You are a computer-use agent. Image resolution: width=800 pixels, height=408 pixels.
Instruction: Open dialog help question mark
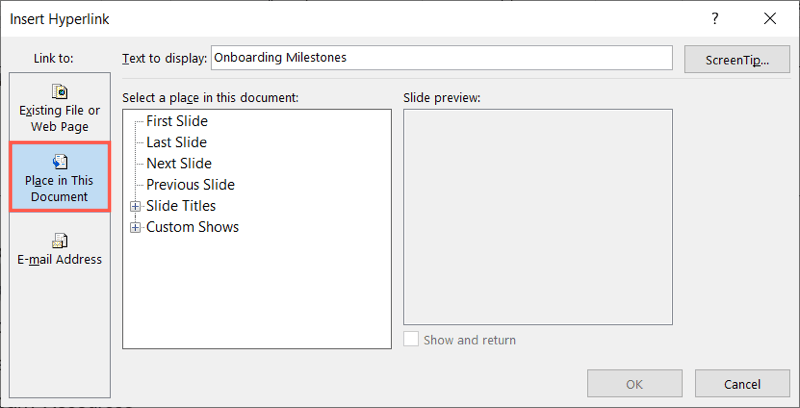[715, 19]
